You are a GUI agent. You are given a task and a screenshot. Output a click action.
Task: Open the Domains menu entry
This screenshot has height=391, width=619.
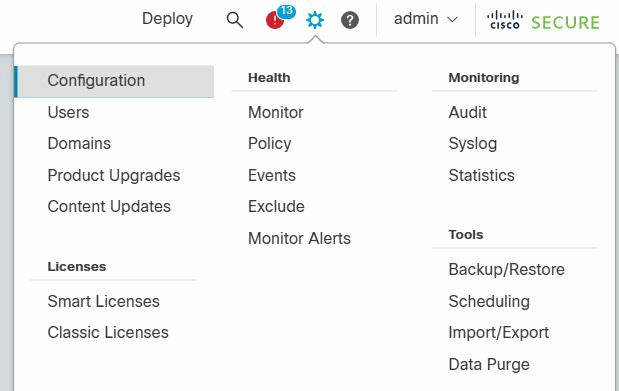point(79,143)
